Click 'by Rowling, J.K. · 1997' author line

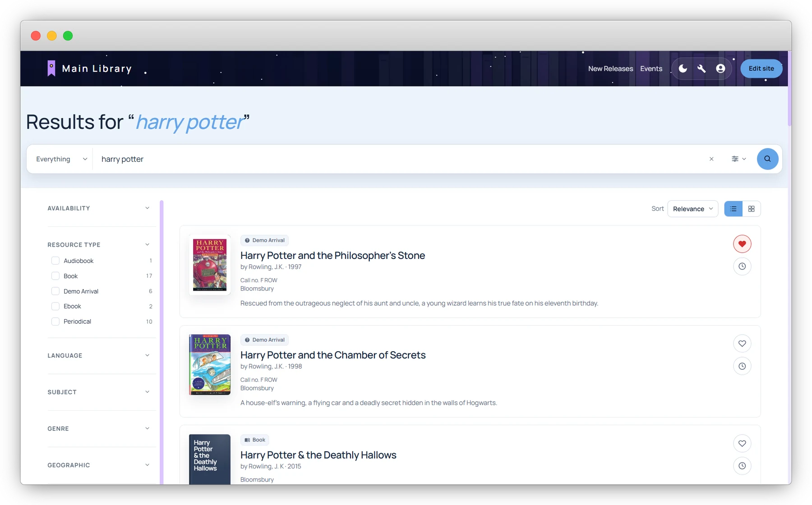click(271, 267)
